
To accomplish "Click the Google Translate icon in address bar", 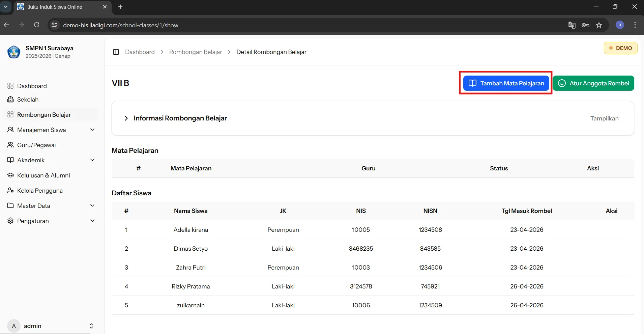I will [572, 25].
